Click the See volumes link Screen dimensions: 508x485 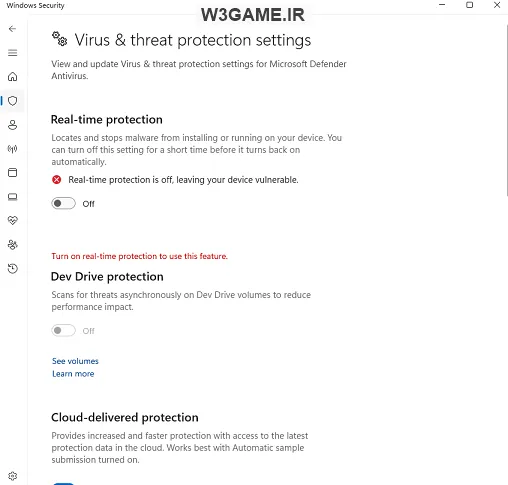pyautogui.click(x=75, y=361)
